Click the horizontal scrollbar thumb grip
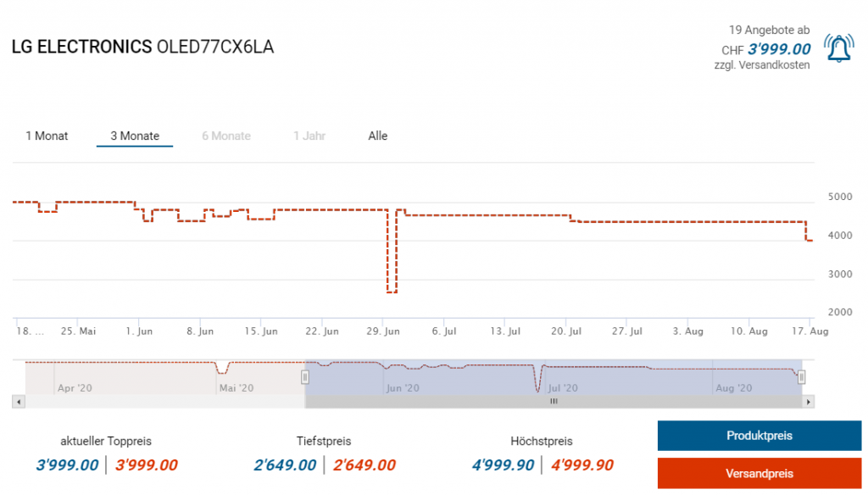868x495 pixels. tap(554, 401)
